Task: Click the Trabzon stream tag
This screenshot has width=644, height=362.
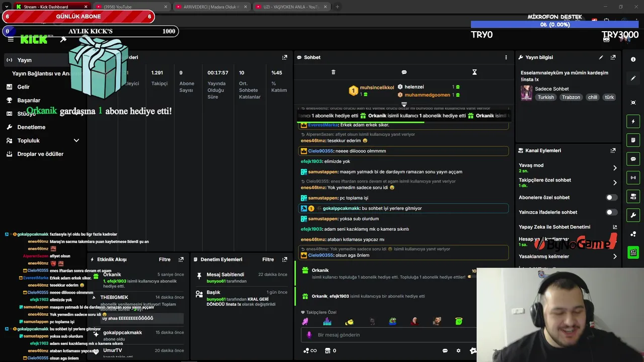Action: (571, 97)
